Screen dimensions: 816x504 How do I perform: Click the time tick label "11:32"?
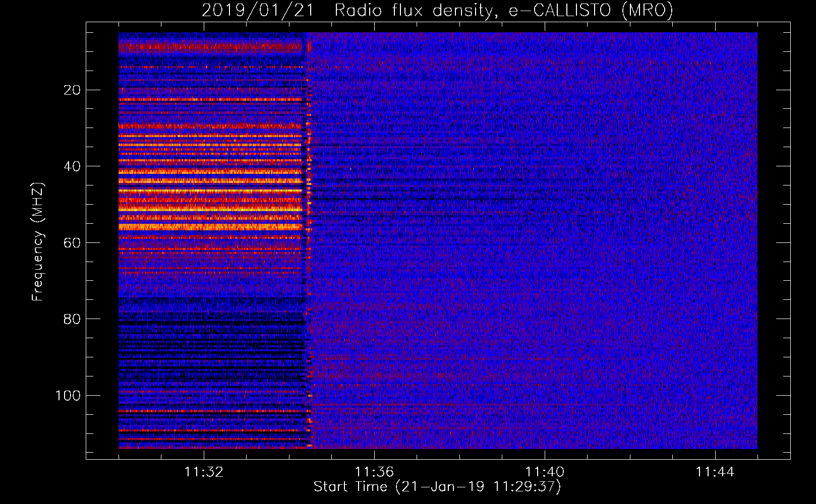click(x=204, y=472)
